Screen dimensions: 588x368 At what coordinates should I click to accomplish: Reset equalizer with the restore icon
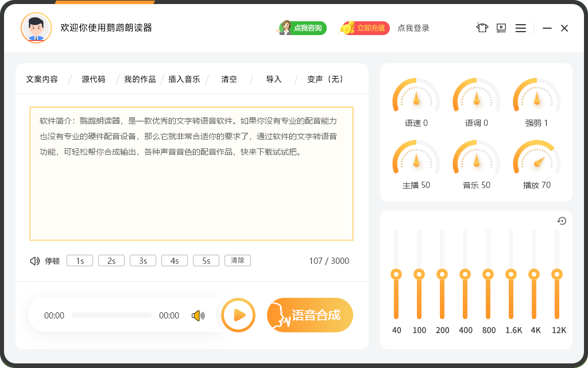tap(562, 221)
